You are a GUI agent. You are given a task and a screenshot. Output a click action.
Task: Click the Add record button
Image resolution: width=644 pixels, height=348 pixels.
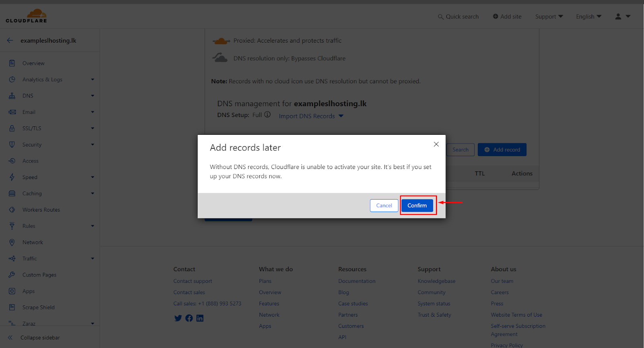(502, 150)
